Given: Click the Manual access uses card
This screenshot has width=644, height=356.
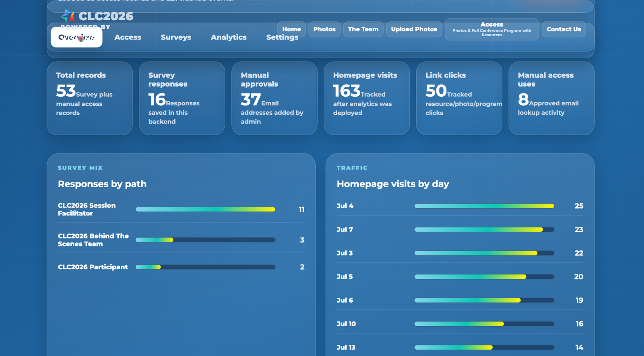Looking at the screenshot, I should click(551, 98).
